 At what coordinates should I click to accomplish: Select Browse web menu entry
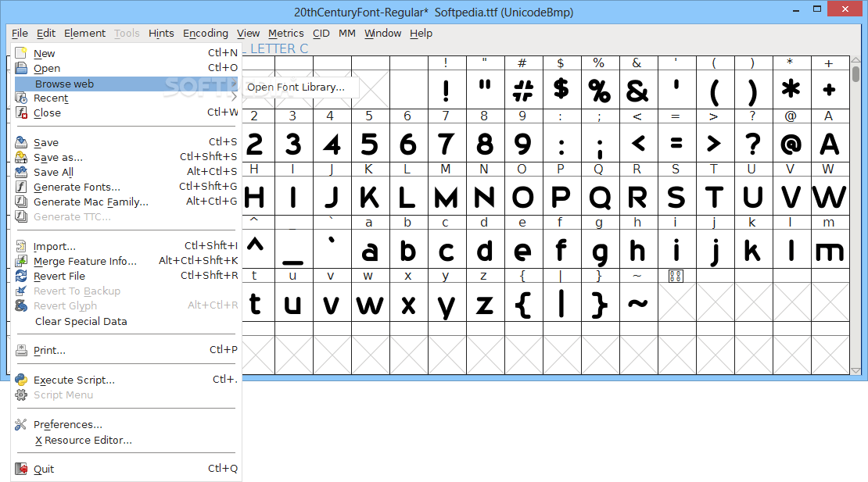[126, 84]
